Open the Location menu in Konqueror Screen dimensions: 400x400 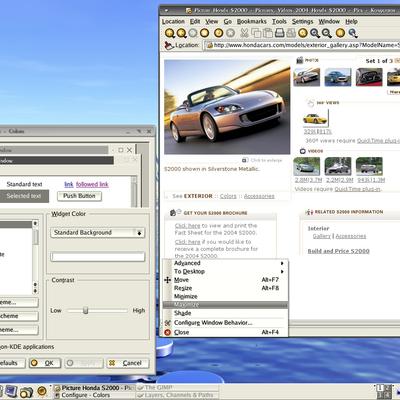coord(173,21)
